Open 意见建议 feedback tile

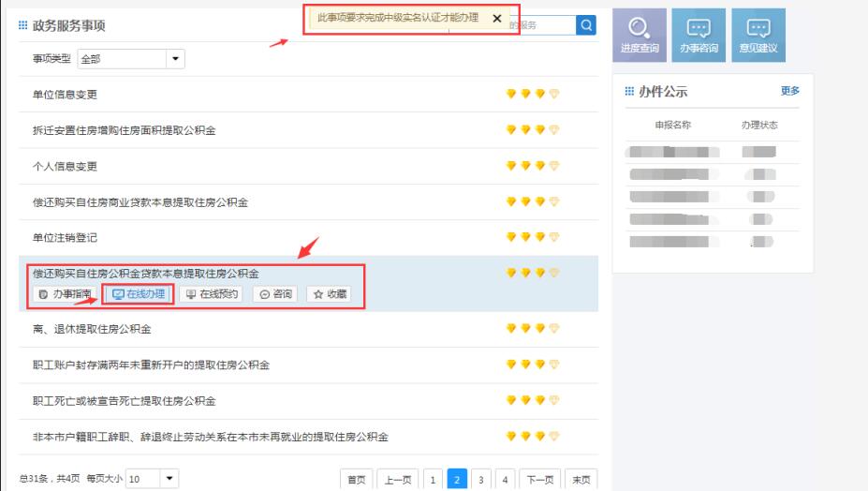coord(758,35)
